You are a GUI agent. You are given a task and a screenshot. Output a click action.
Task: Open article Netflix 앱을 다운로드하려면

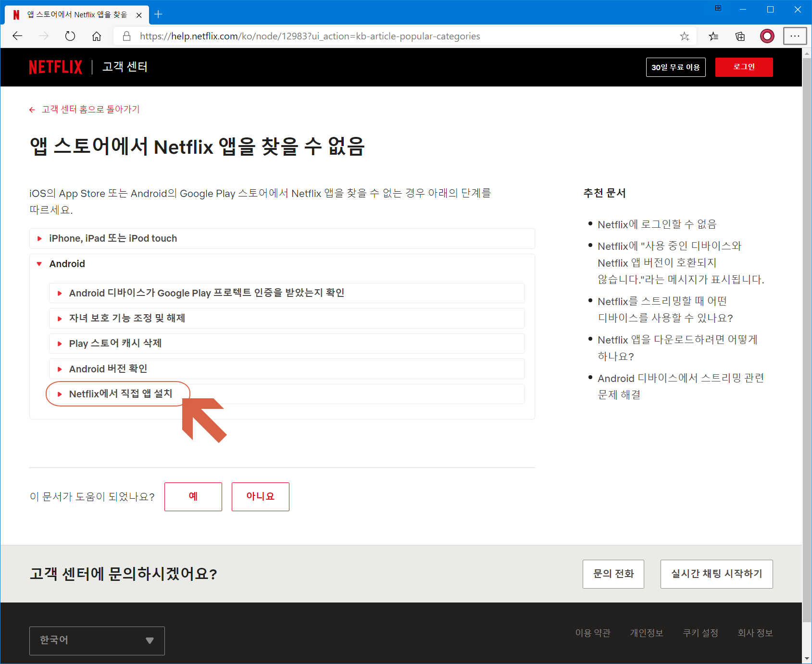point(677,348)
